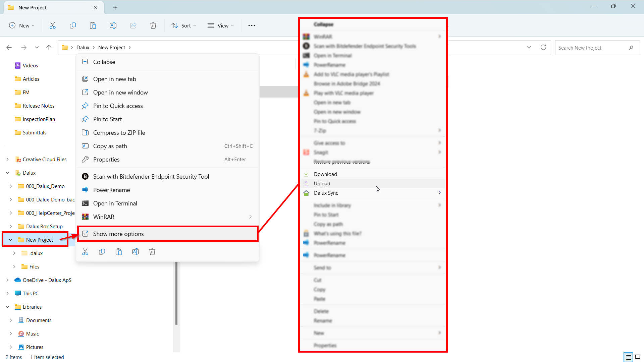Switch to large thumbnails view icon
Viewport: 644px width, 362px height.
coord(638,357)
